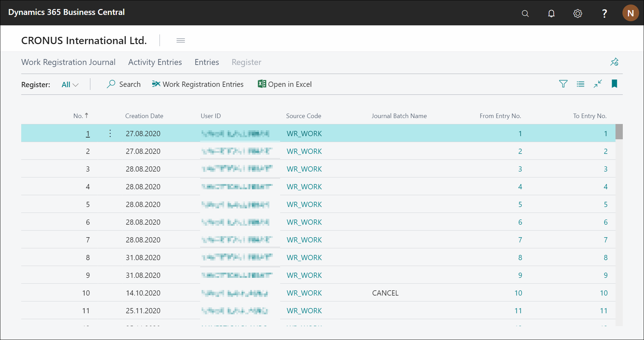Click WR_WORK source code in row 2

304,151
